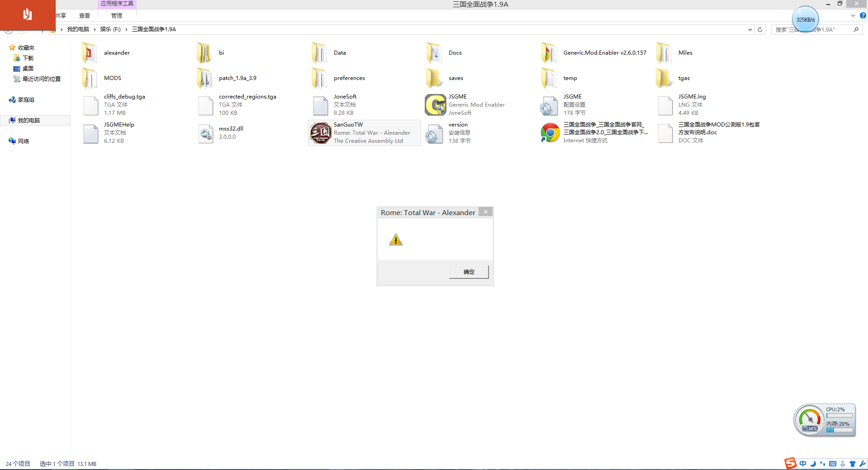Open the 查看 ribbon tab
Viewport: 868px width, 470px height.
pos(85,15)
